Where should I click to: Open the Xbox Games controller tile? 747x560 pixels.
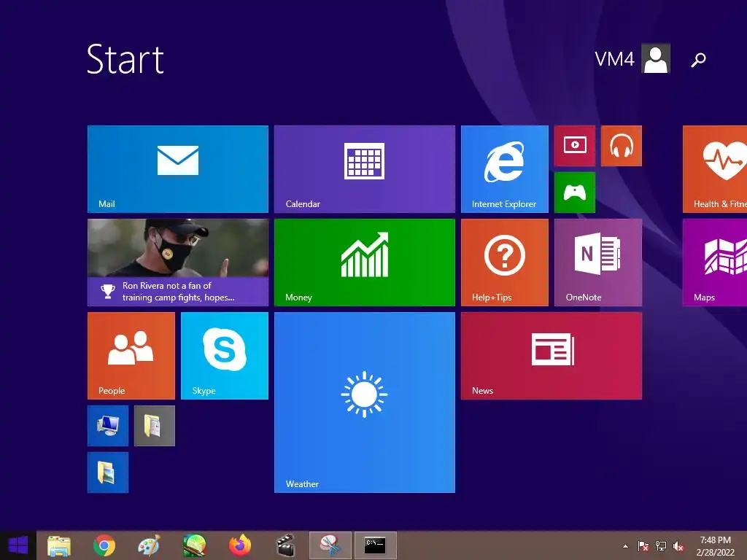(x=575, y=192)
